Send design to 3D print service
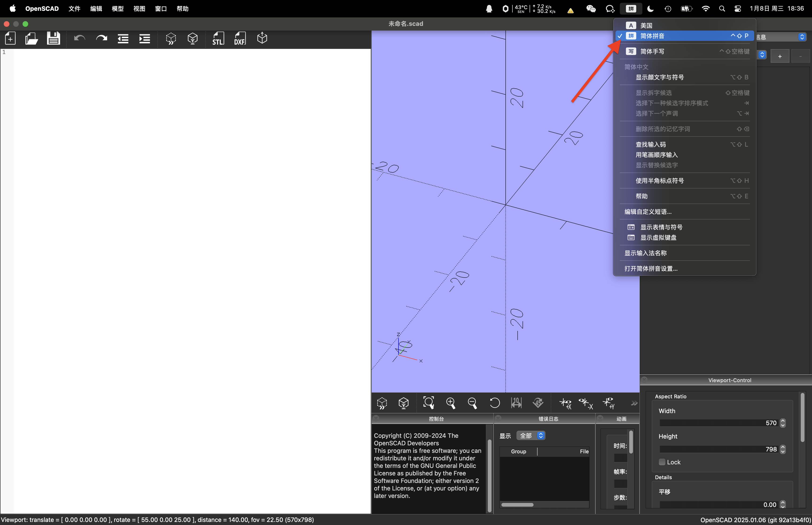The width and height of the screenshot is (812, 525). coord(262,38)
